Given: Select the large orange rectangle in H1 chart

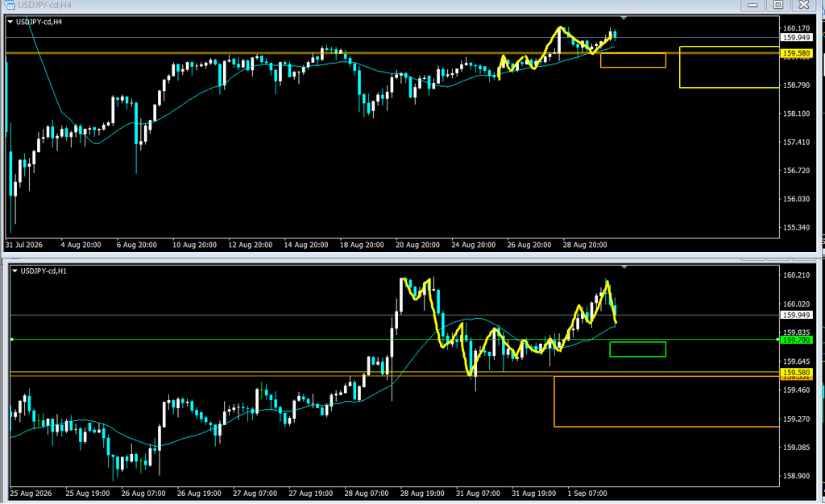Looking at the screenshot, I should 666,402.
